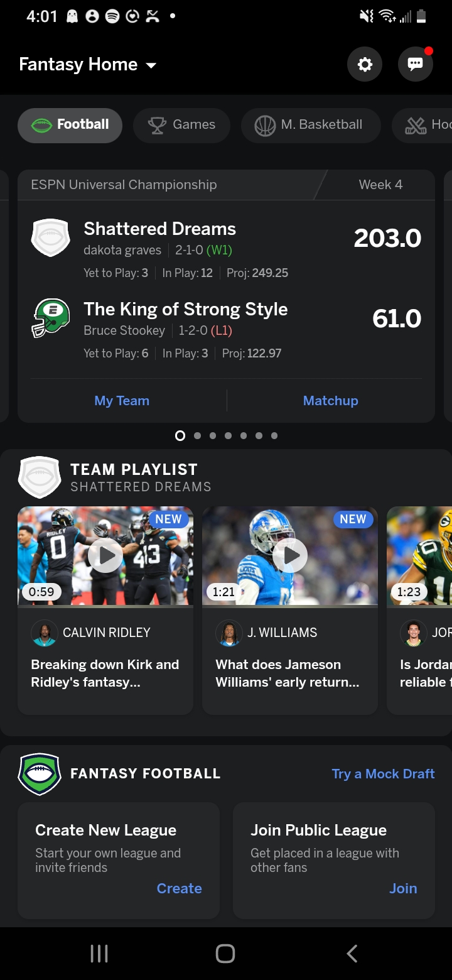The height and width of the screenshot is (980, 452).
Task: Tap the Shattered Dreams team shield logo
Action: 50,237
